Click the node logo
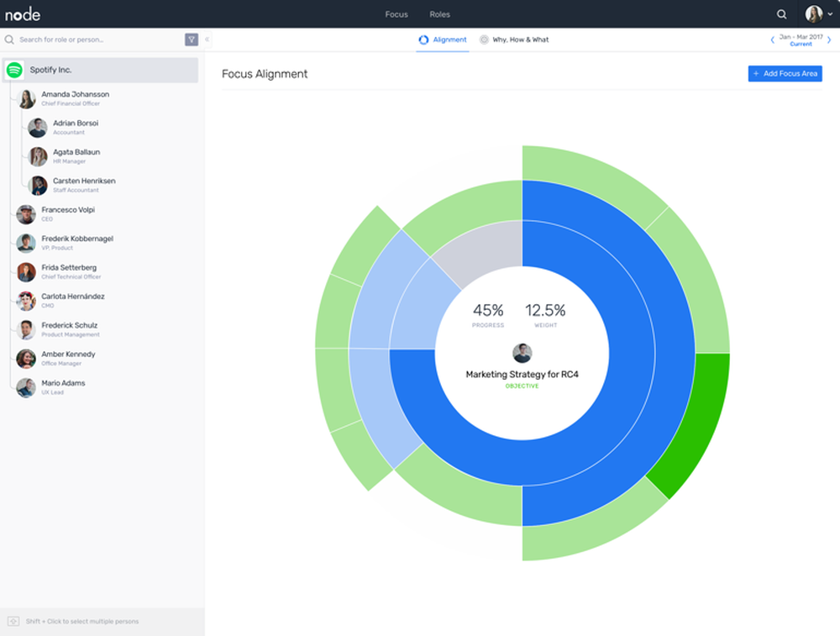 point(23,14)
